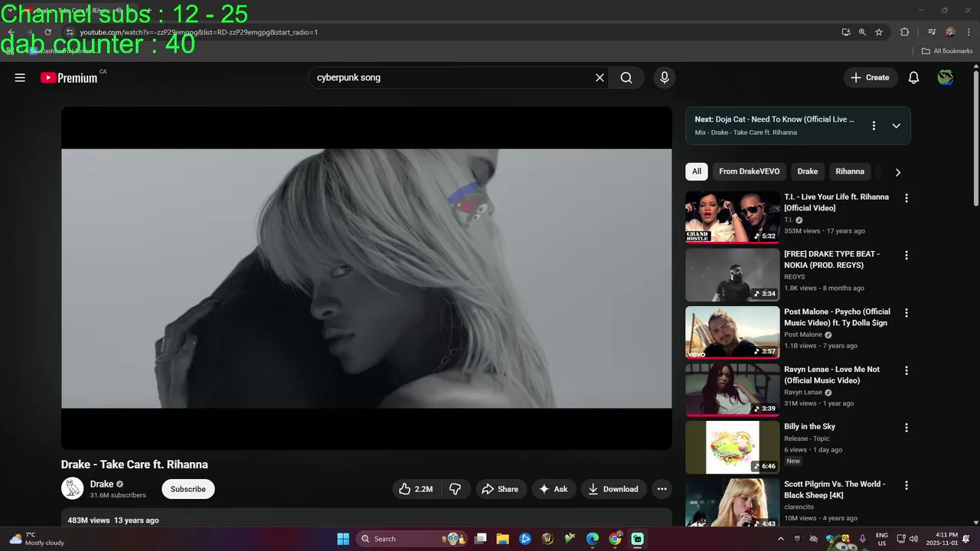Play Billy in the Sky thumbnail
Screen dimensions: 980x551
(x=732, y=447)
